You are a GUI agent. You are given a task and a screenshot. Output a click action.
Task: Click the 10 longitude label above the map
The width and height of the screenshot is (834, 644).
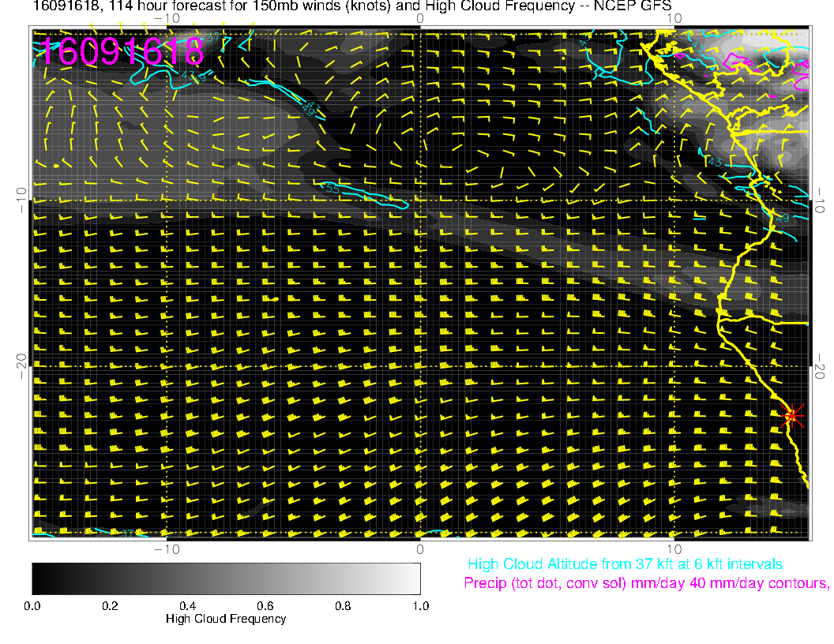(x=674, y=18)
